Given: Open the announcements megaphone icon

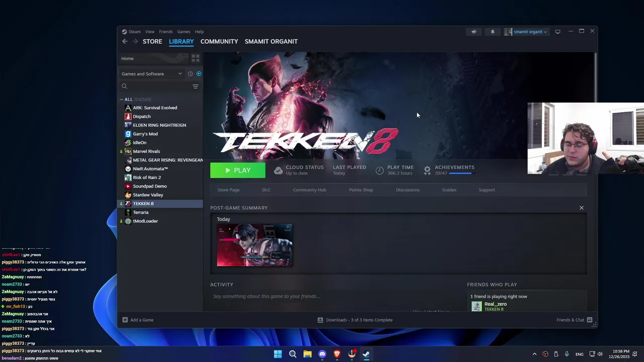Looking at the screenshot, I should (474, 32).
